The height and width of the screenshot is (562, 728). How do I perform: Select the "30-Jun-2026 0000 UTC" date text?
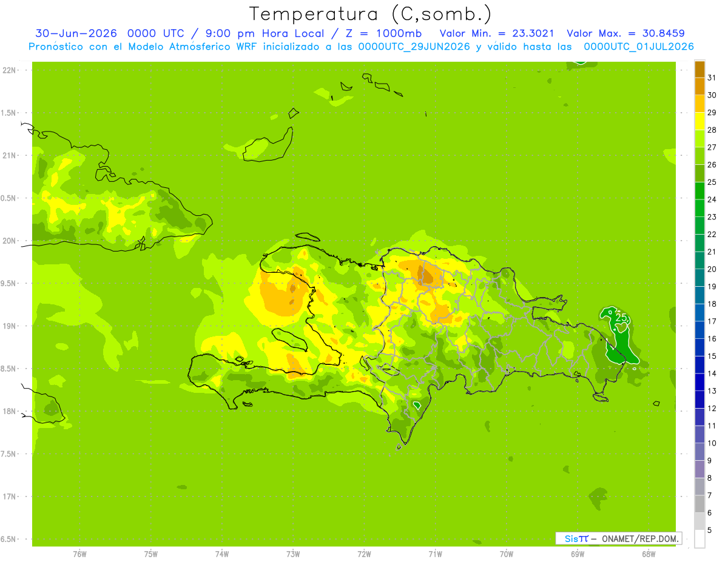click(110, 33)
